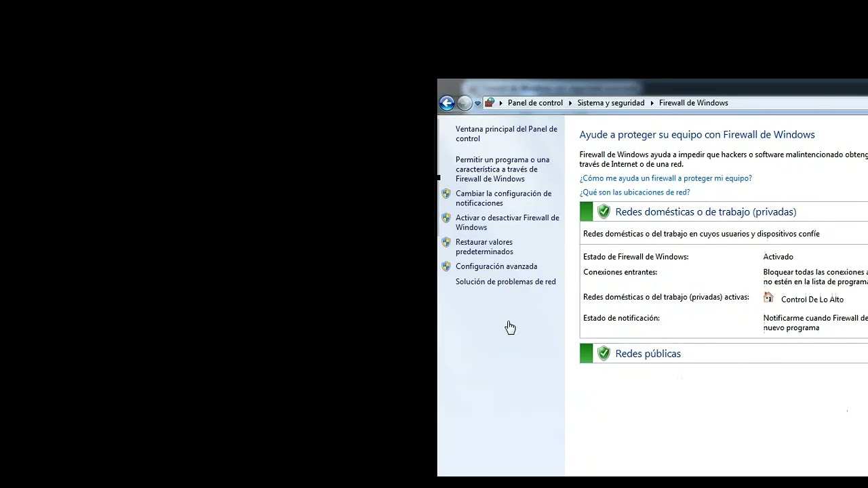Click green shield icon of Redes domésticas section
Screen dimensions: 868x488
click(x=604, y=211)
